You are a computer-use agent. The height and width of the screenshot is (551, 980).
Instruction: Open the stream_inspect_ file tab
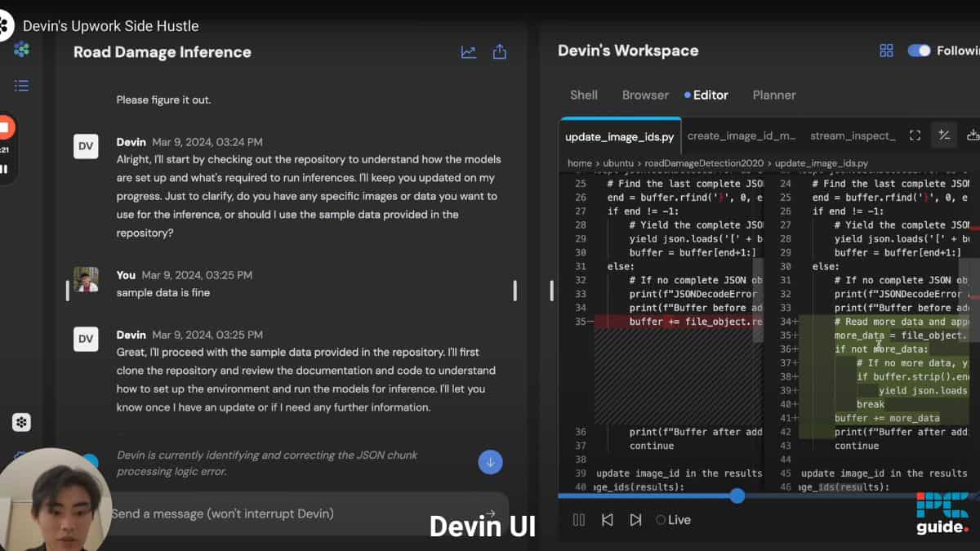(853, 136)
